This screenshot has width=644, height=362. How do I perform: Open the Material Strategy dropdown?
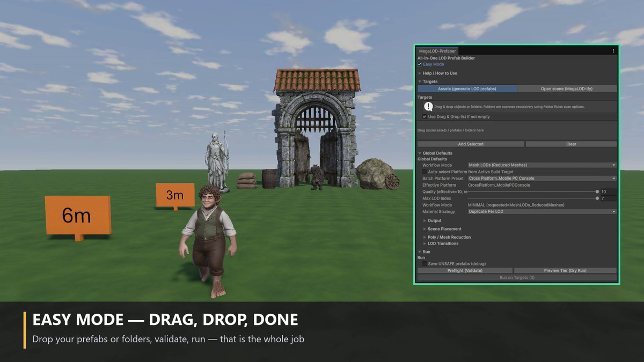[x=542, y=211]
